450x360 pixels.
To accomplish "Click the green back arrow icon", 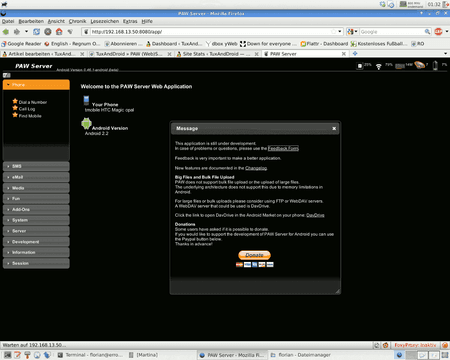I will pos(6,32).
